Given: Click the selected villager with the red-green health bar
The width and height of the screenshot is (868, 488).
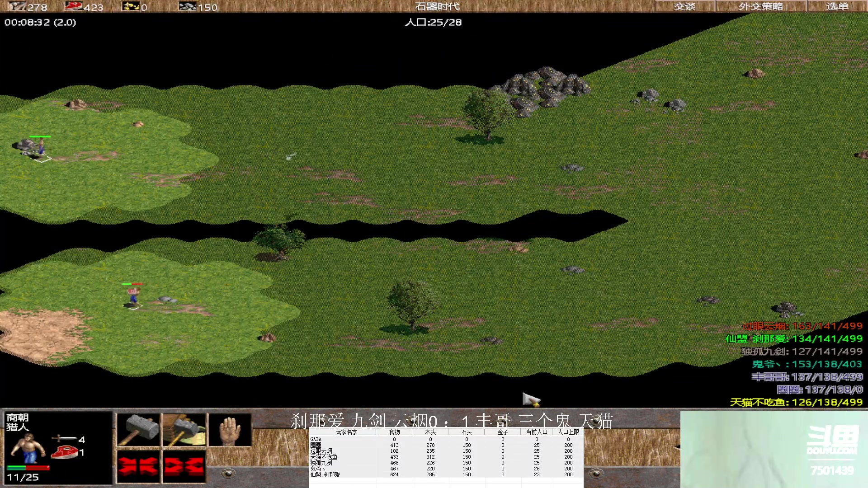Looking at the screenshot, I should click(133, 297).
